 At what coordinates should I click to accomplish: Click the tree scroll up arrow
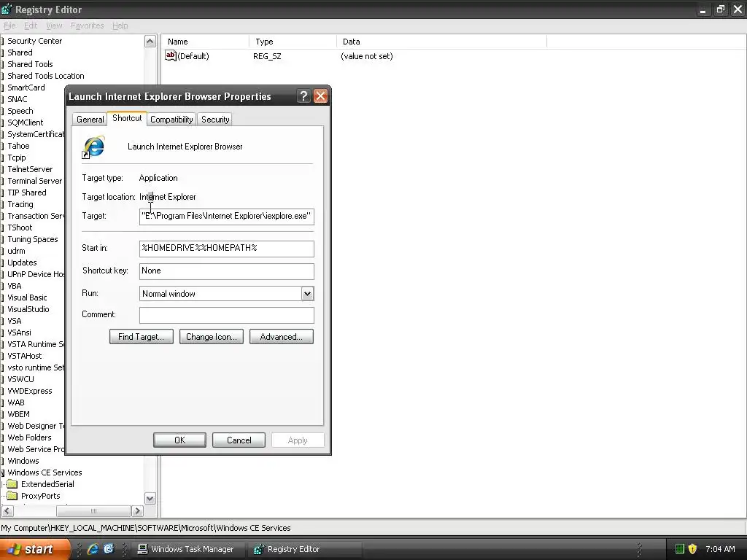[x=150, y=42]
